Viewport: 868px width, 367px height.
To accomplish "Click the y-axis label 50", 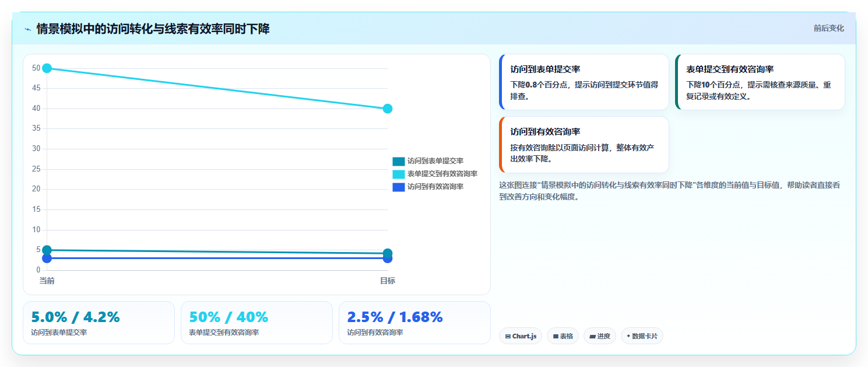I will tap(36, 68).
